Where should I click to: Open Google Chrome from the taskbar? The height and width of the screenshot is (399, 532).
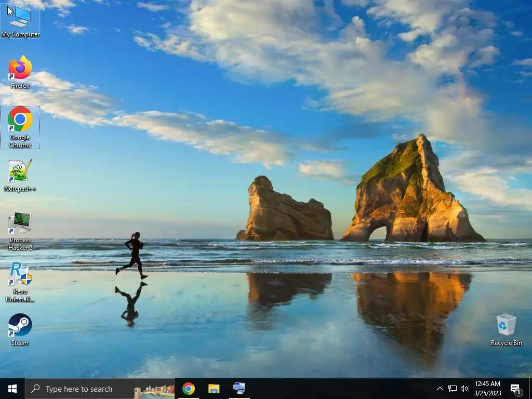pyautogui.click(x=189, y=389)
